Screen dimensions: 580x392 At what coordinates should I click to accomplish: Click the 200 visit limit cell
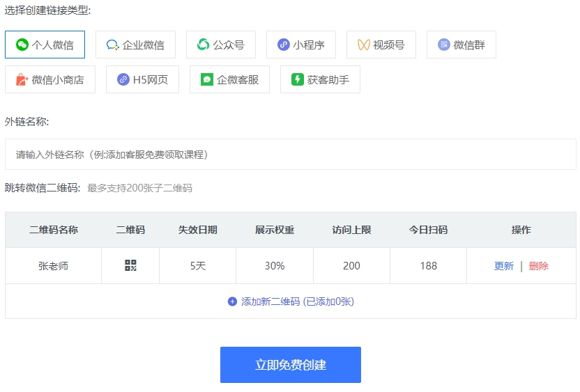click(351, 266)
